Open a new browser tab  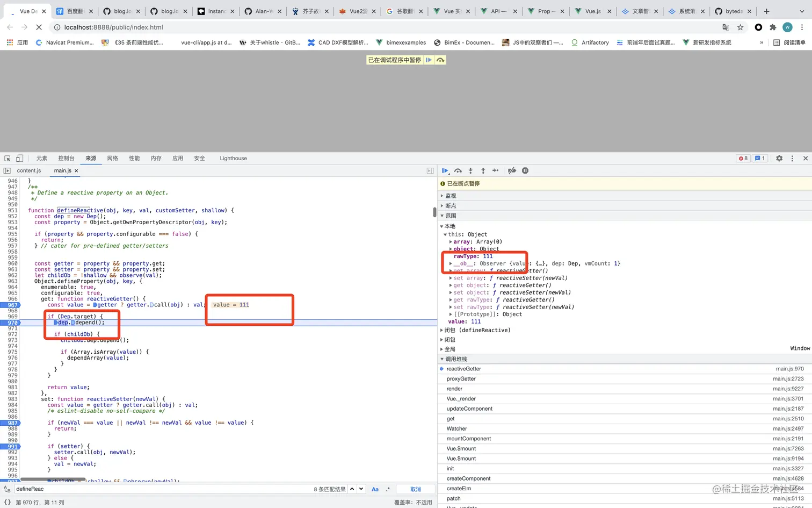(x=766, y=11)
